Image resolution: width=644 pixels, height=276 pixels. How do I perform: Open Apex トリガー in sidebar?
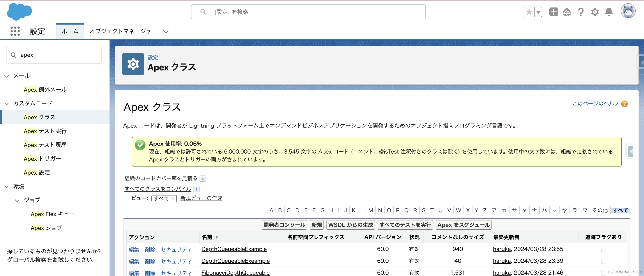(42, 159)
